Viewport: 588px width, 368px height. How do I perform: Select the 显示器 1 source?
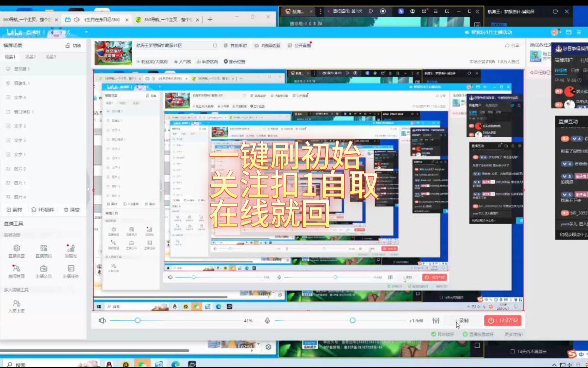click(x=43, y=69)
